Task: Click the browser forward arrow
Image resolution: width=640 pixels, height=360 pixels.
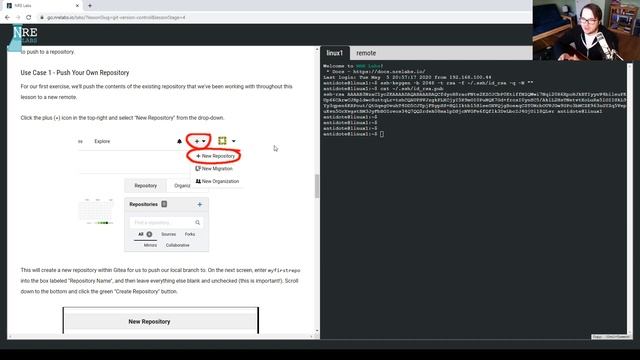Action: click(x=18, y=18)
